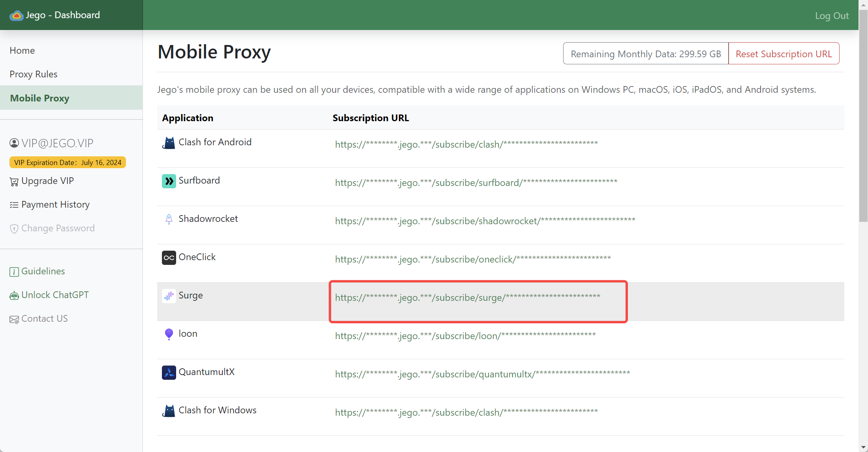868x452 pixels.
Task: Click the info icon beside Guidelines
Action: pos(14,272)
